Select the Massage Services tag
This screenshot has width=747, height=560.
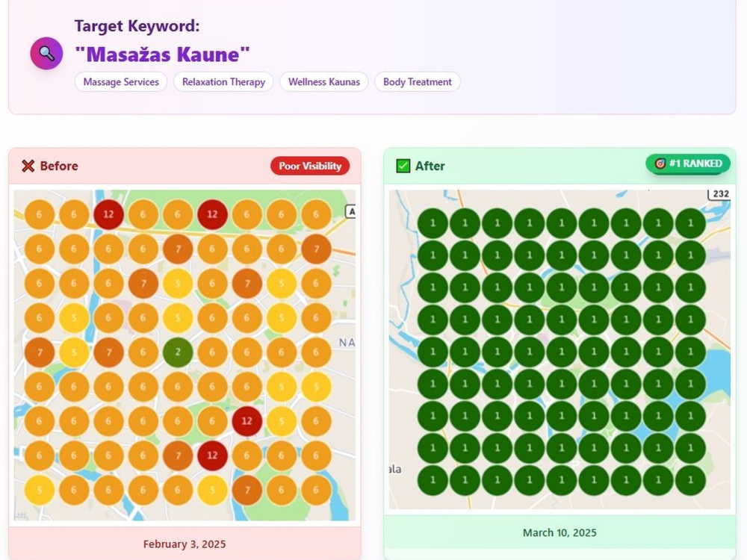pyautogui.click(x=121, y=82)
